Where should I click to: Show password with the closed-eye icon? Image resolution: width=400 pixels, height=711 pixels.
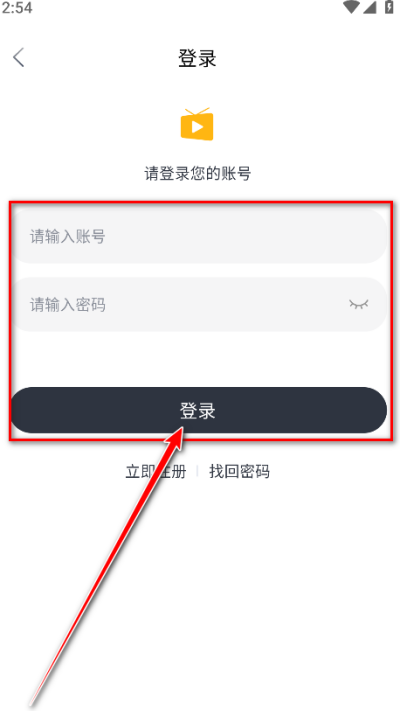click(359, 304)
